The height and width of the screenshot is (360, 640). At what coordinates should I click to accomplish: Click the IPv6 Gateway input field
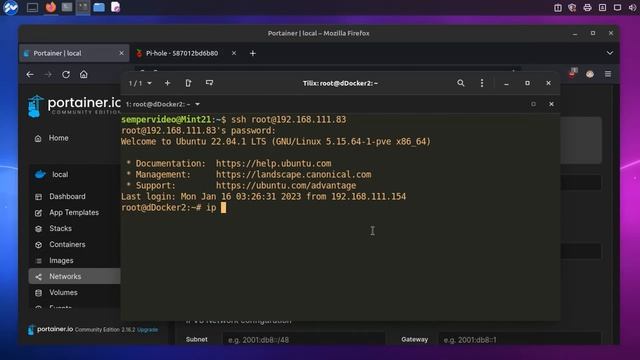520,339
